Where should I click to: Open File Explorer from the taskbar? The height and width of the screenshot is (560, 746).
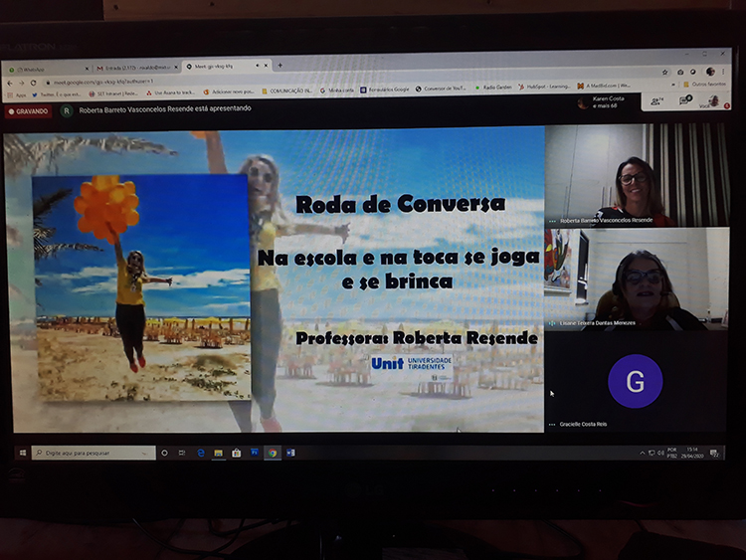pos(218,453)
